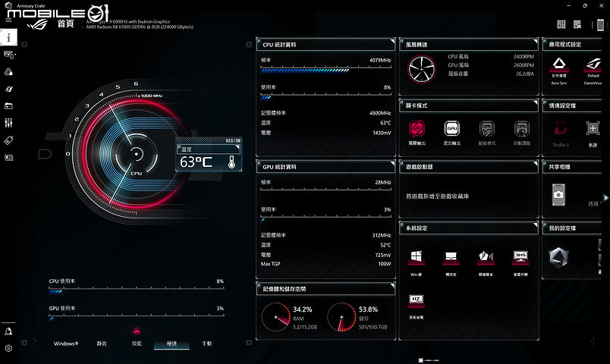Viewport: 610px width, 364px height.
Task: Click the CPU 使用率 bar in left dashboard
Action: pos(136,290)
